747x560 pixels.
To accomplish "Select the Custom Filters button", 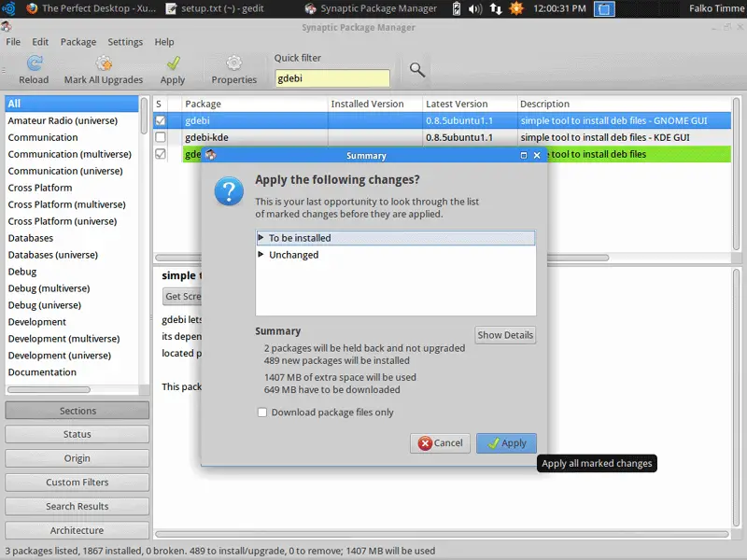I will click(78, 482).
